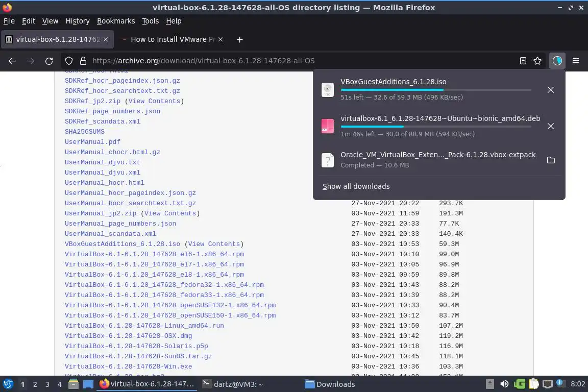Click the VBoxGuestAdditions iso file icon in downloads
The height and width of the screenshot is (392, 588).
[x=327, y=90]
